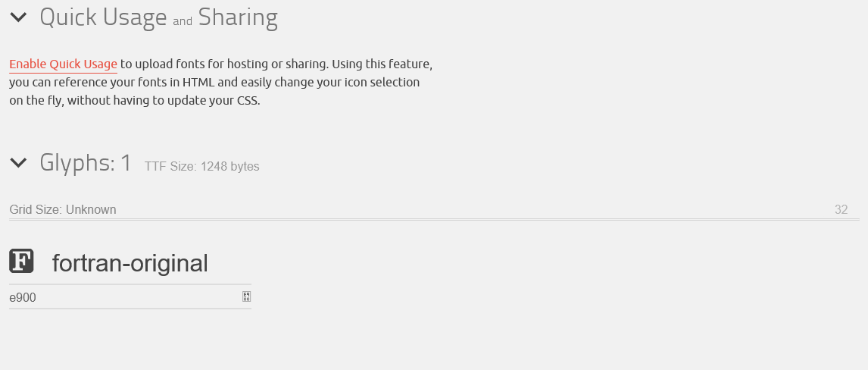Select the Glyphs: 1 heading

(86, 163)
